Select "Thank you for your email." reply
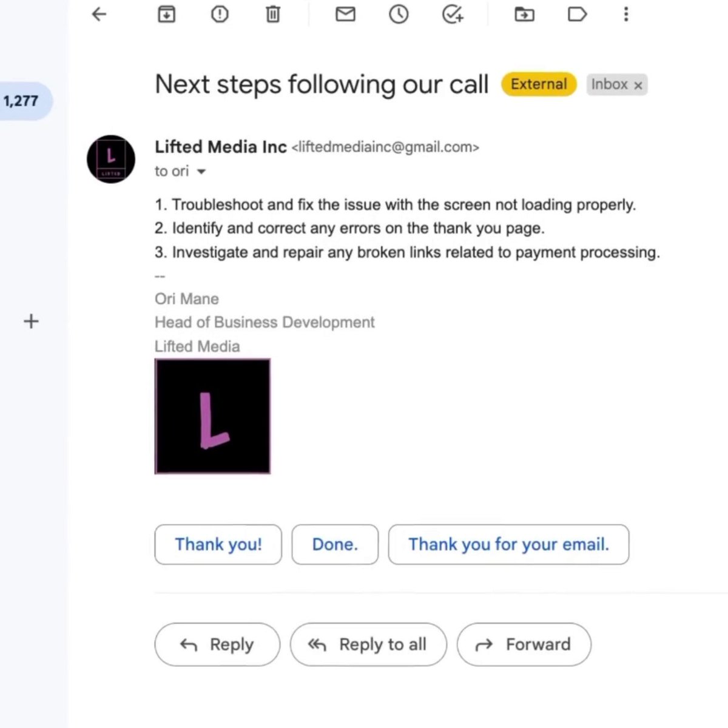The height and width of the screenshot is (728, 728). [x=508, y=544]
